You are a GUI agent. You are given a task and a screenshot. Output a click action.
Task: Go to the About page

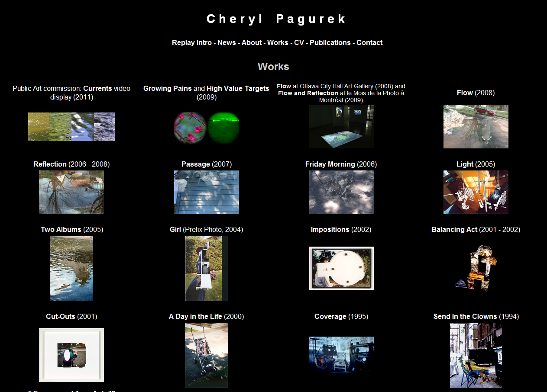click(x=251, y=42)
